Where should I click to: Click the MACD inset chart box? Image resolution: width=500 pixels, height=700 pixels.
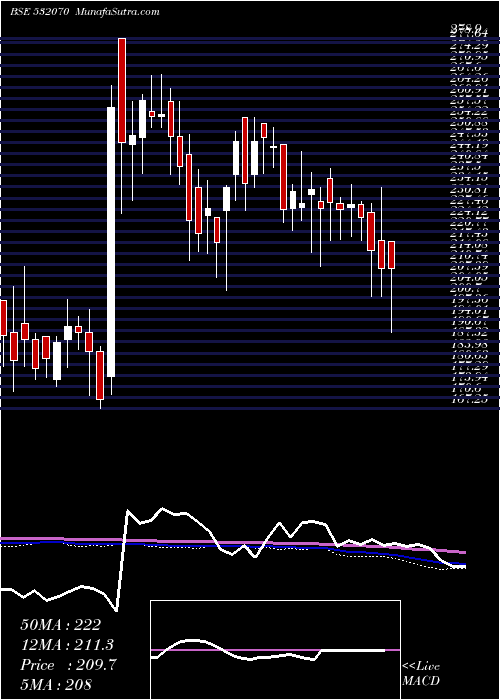pos(275,650)
